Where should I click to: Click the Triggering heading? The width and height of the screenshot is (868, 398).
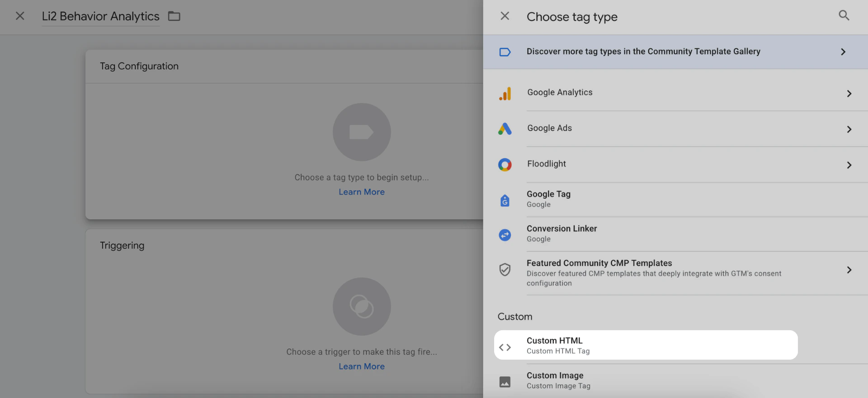pos(122,246)
